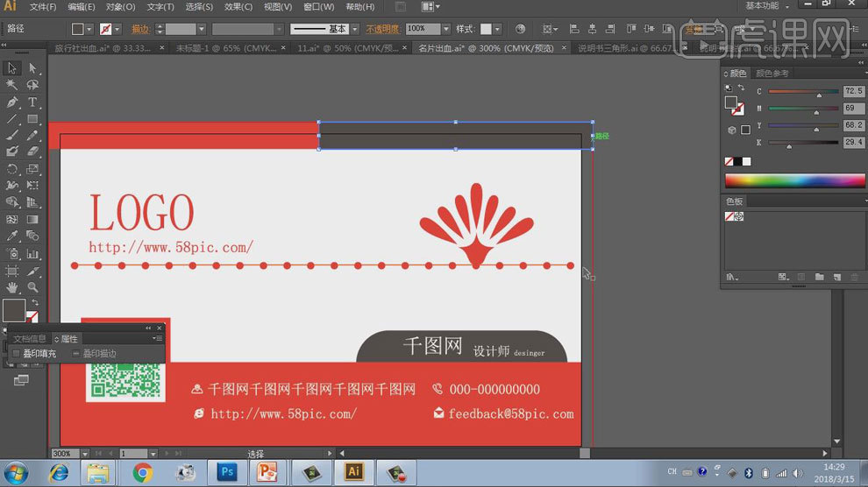Screen dimensions: 868x487
Task: Click the horizontal scrollbar thumb
Action: [584, 454]
